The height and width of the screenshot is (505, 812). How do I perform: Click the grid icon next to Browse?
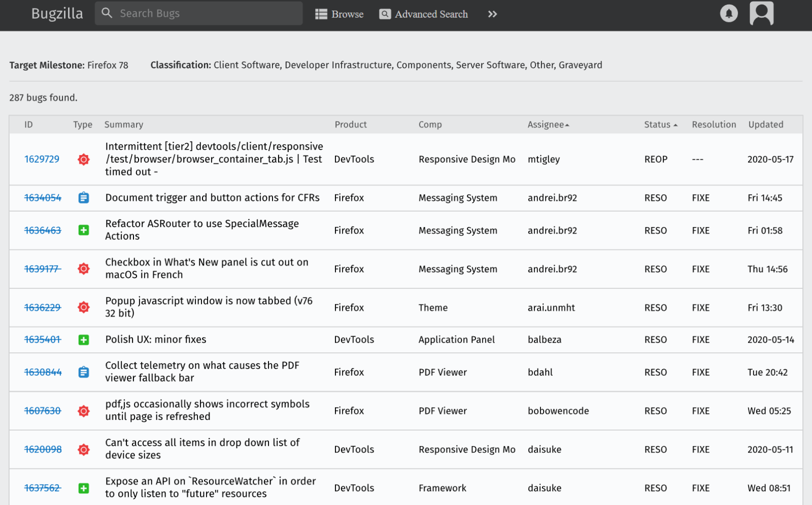(321, 14)
